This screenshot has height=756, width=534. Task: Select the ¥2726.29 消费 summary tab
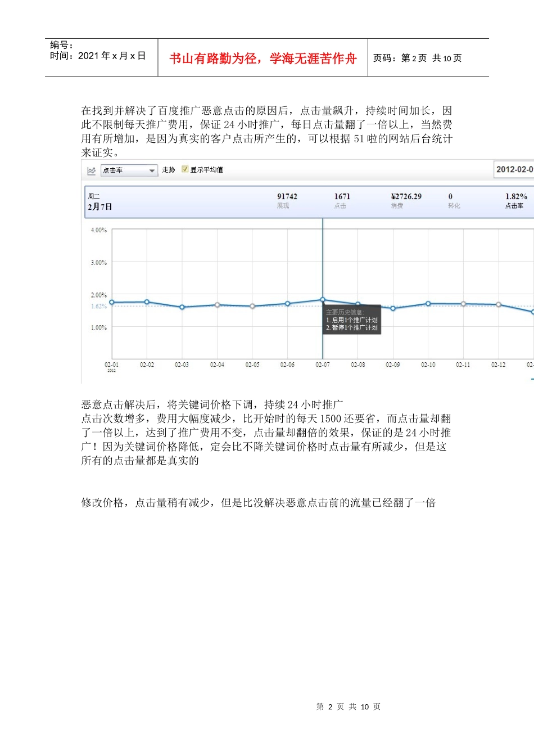pos(406,201)
